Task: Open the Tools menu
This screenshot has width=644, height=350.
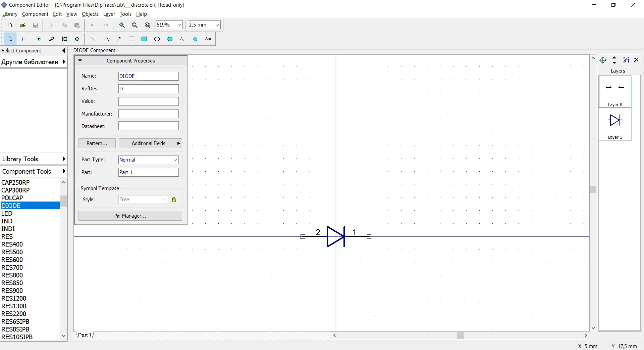Action: click(125, 14)
